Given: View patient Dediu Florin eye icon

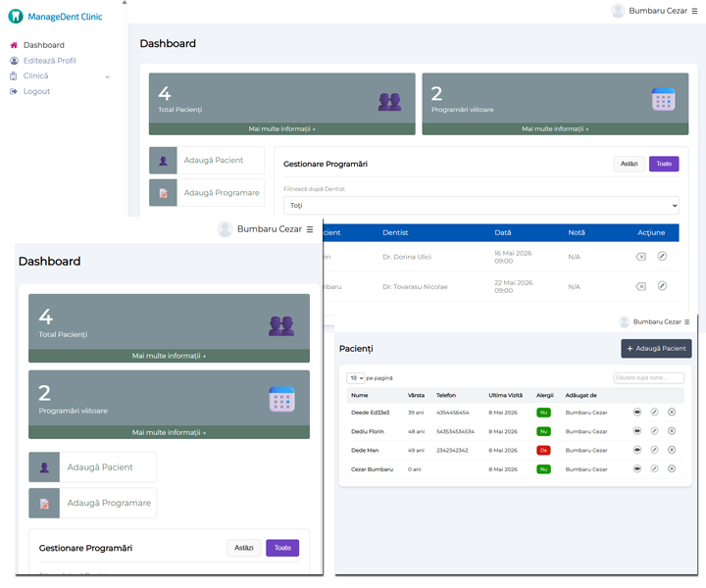Looking at the screenshot, I should pyautogui.click(x=637, y=431).
